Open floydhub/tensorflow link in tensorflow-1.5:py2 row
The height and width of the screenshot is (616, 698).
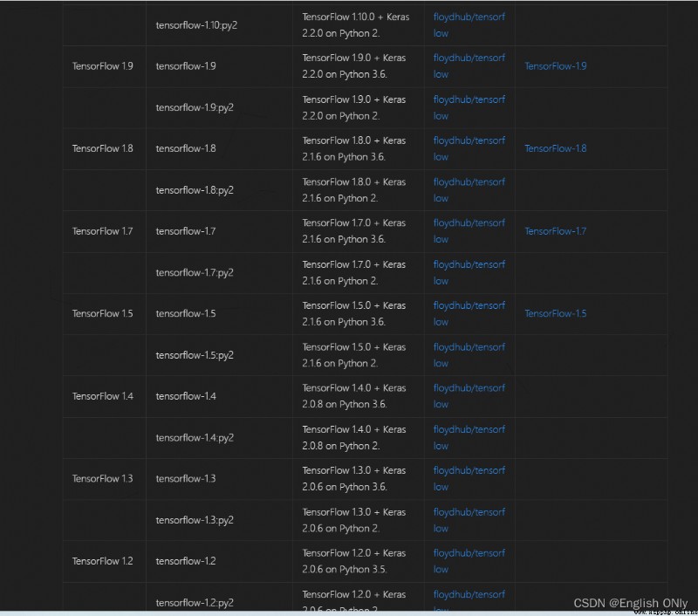click(469, 355)
